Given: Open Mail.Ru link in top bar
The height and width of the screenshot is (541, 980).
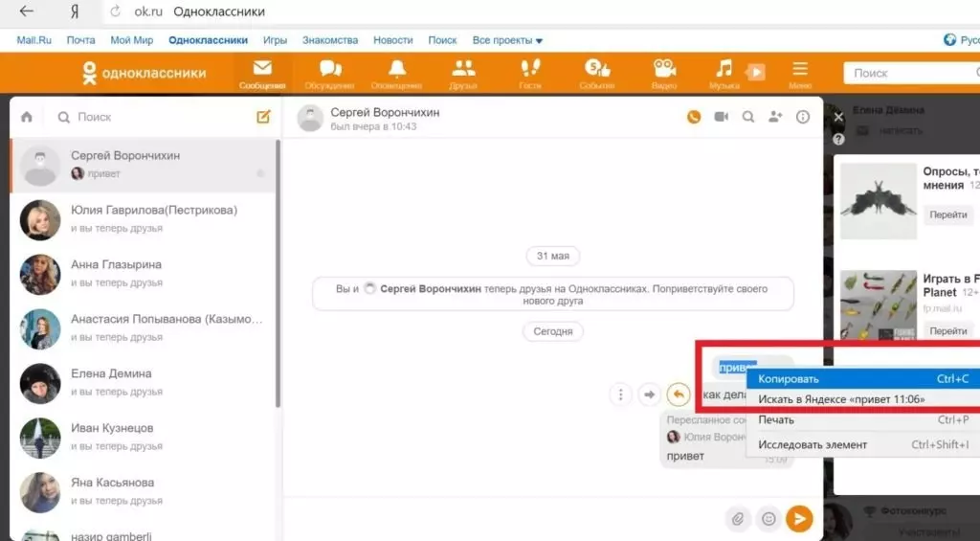Looking at the screenshot, I should pyautogui.click(x=34, y=40).
